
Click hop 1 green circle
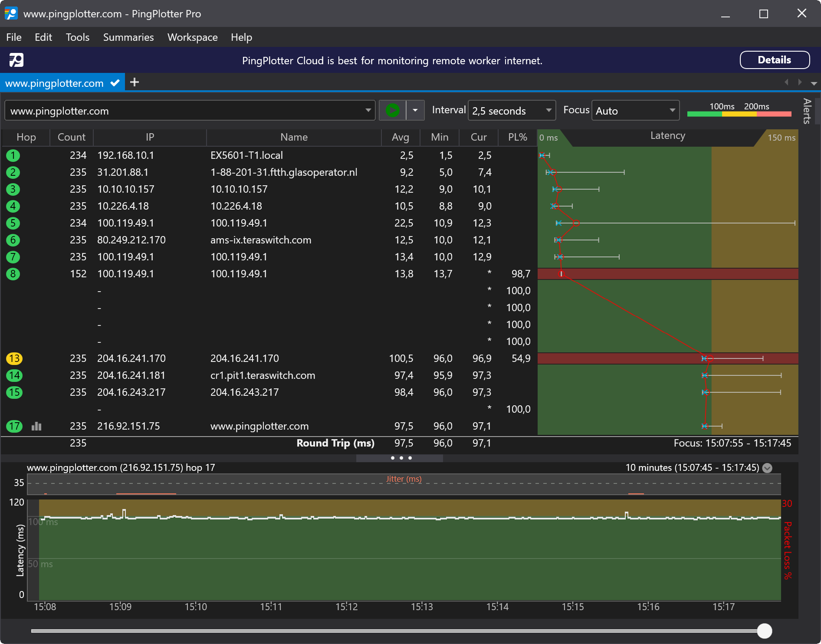pyautogui.click(x=13, y=155)
